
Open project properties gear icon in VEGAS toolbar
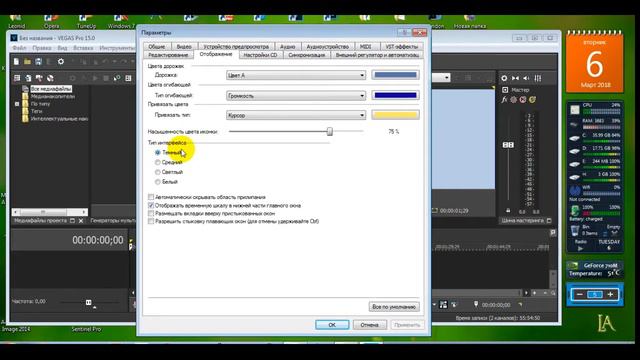pos(61,62)
